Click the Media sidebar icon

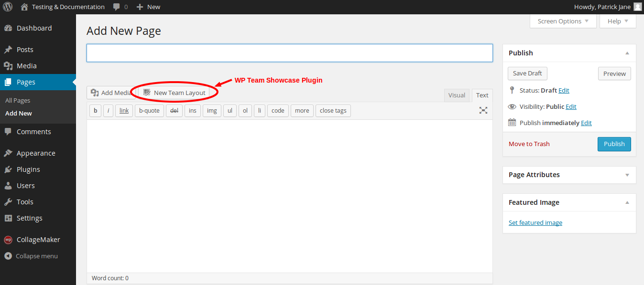pos(8,66)
